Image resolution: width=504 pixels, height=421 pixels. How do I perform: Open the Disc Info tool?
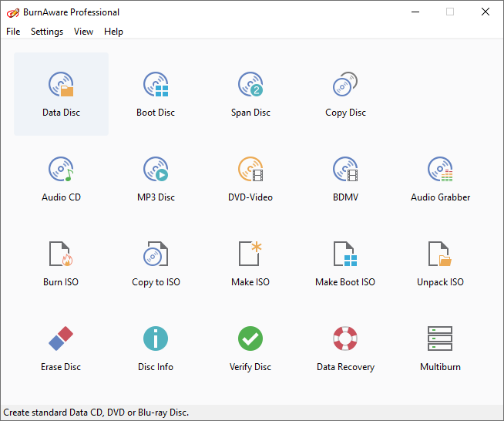(x=156, y=339)
